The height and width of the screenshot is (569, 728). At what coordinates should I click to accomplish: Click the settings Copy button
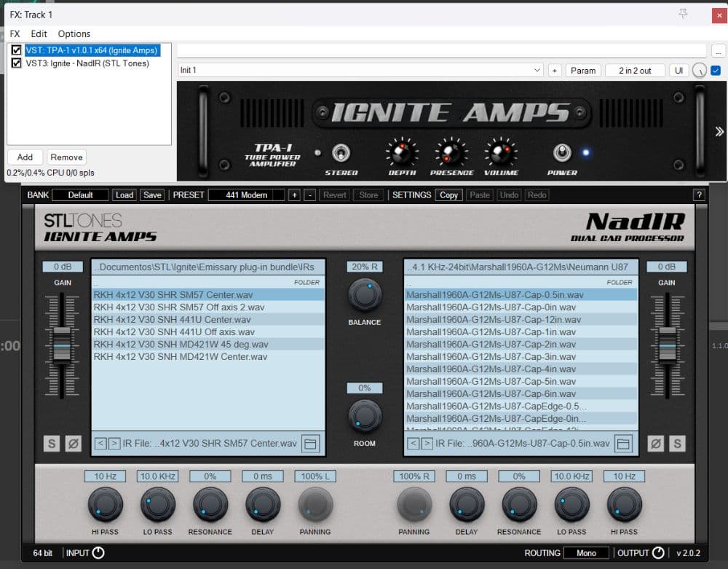pyautogui.click(x=448, y=195)
